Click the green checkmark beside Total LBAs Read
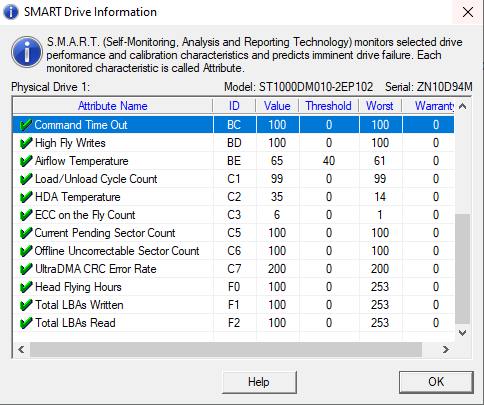484x405 pixels. 26,323
